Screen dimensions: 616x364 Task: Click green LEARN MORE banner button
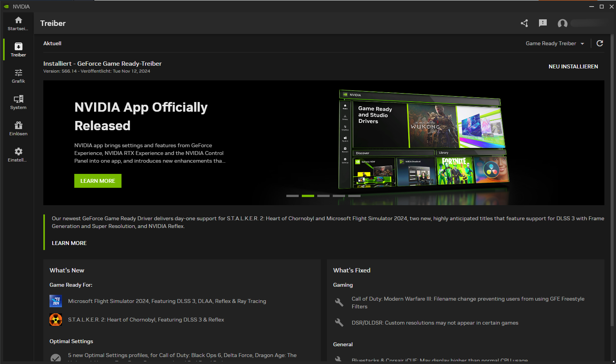point(98,181)
